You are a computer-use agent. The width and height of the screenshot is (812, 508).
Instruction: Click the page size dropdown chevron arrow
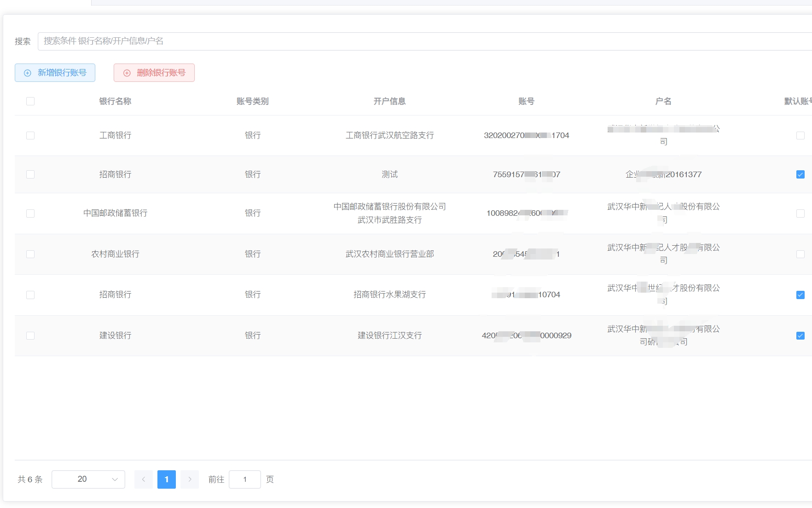115,479
